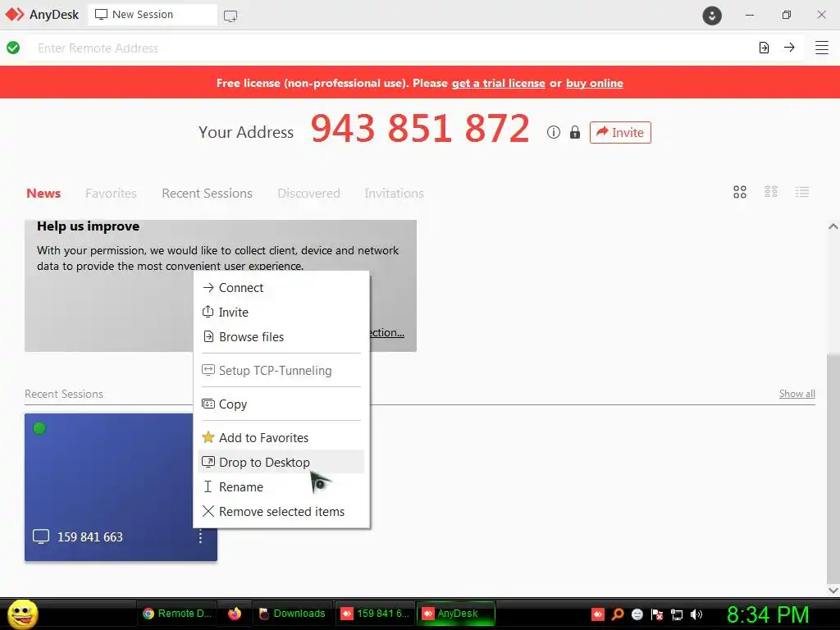Image resolution: width=840 pixels, height=630 pixels.
Task: Open the profile download icon in the title bar
Action: [712, 16]
